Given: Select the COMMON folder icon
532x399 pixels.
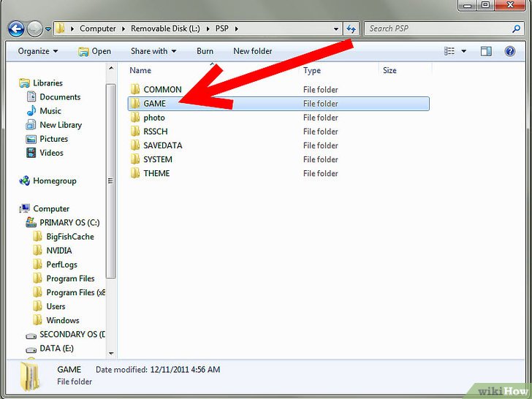Looking at the screenshot, I should coord(135,89).
